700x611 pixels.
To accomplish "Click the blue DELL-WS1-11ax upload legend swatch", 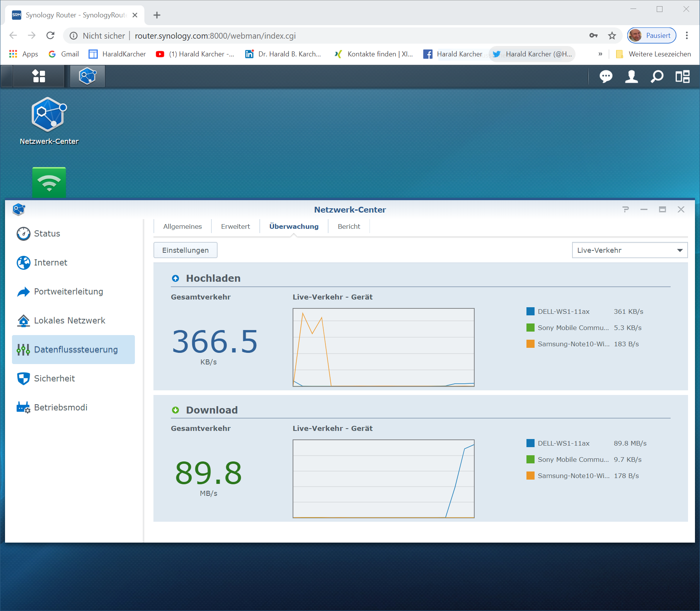I will (x=530, y=311).
